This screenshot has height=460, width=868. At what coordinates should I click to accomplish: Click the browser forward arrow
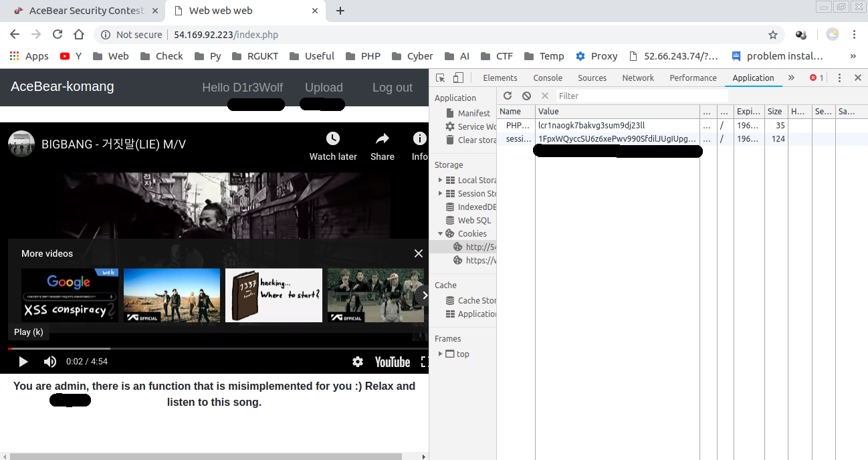(36, 35)
